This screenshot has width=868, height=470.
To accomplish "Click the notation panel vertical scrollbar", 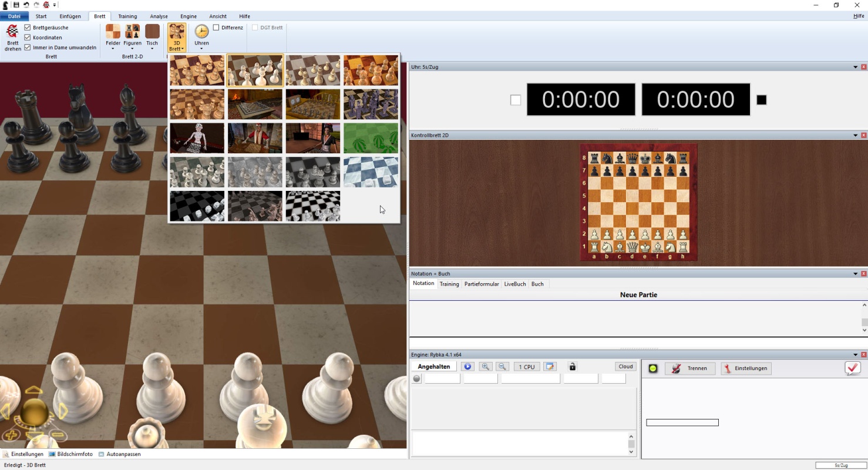I will point(864,317).
